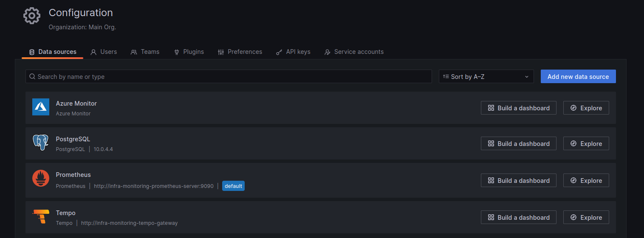Click the PostgreSQL address 10.0.4.4
The image size is (644, 238).
click(103, 149)
